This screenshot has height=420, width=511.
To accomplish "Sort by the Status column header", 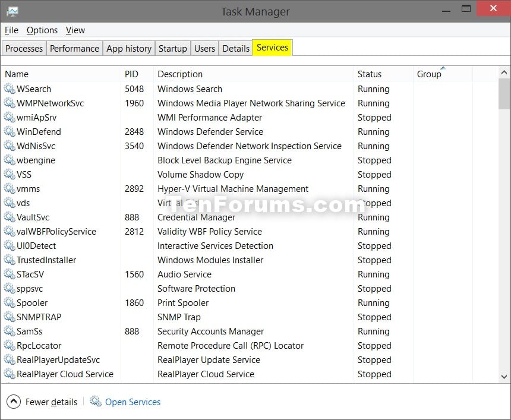I will pos(383,74).
